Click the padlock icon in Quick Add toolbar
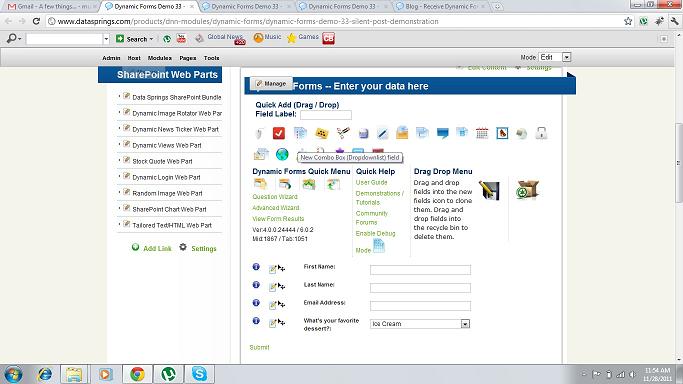683x384 pixels. pos(541,133)
